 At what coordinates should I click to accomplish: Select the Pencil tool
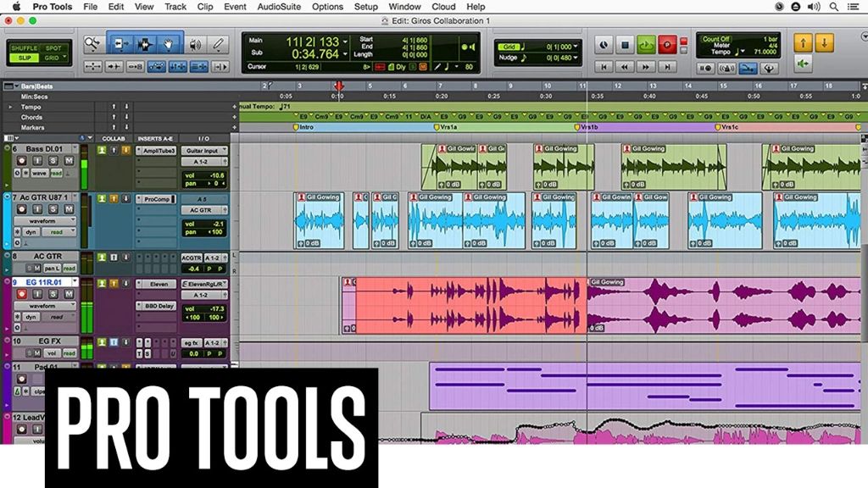[x=219, y=44]
